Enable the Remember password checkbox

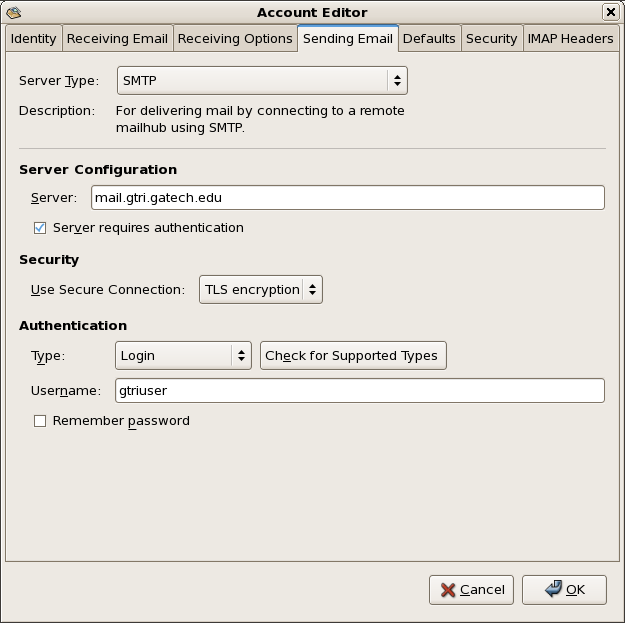pyautogui.click(x=40, y=421)
